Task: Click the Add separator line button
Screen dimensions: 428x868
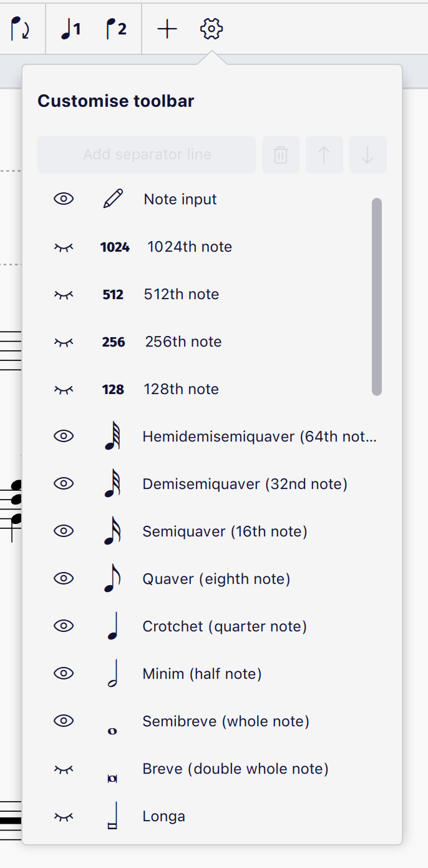Action: (x=146, y=155)
